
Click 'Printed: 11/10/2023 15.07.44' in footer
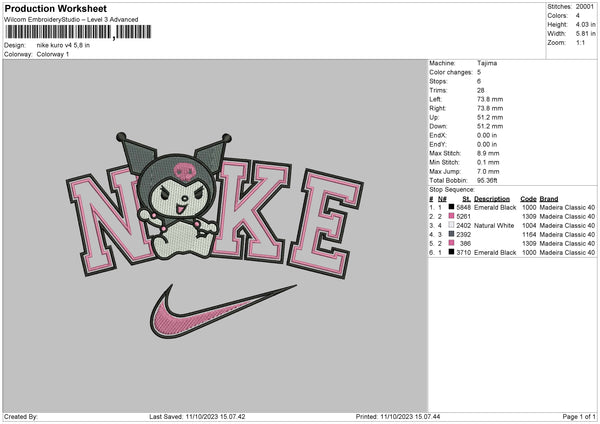tap(398, 417)
